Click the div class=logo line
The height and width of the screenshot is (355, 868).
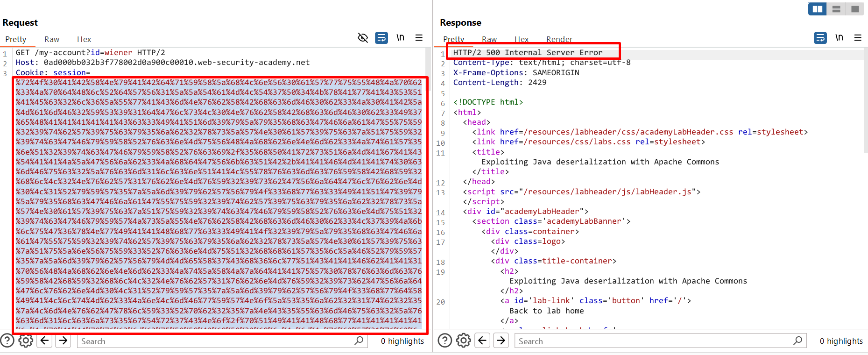point(528,241)
